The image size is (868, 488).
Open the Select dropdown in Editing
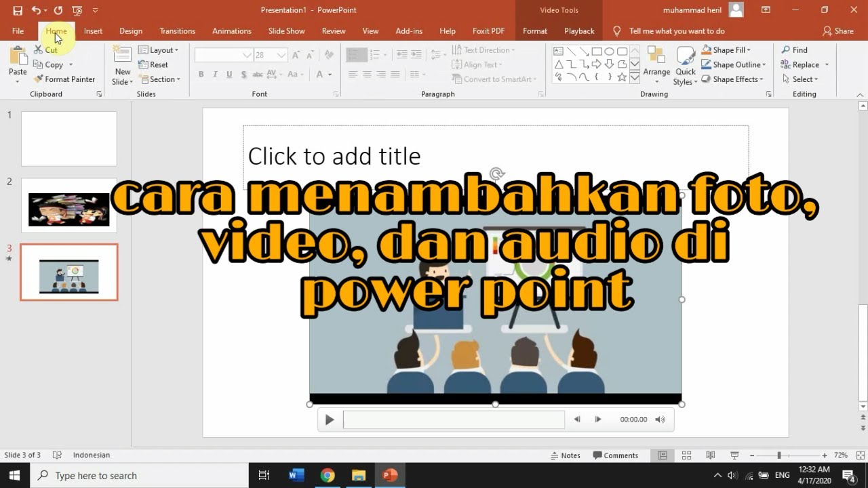pyautogui.click(x=800, y=79)
